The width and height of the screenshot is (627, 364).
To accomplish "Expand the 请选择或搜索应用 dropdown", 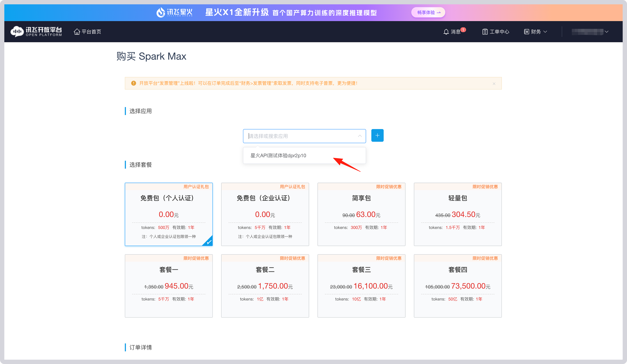I will point(304,136).
